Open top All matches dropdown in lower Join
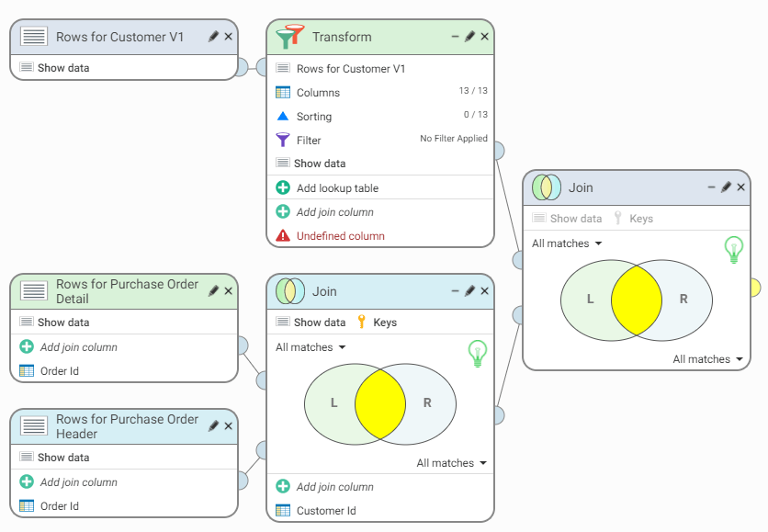Viewport: 768px width, 532px height. coord(311,347)
